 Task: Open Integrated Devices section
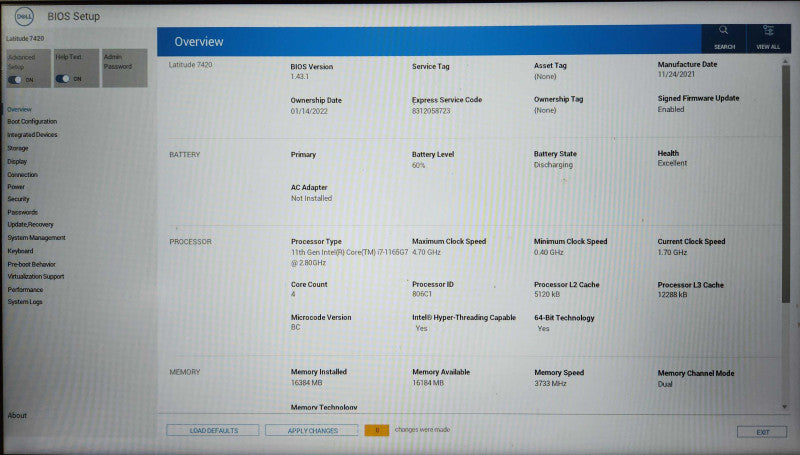(32, 135)
